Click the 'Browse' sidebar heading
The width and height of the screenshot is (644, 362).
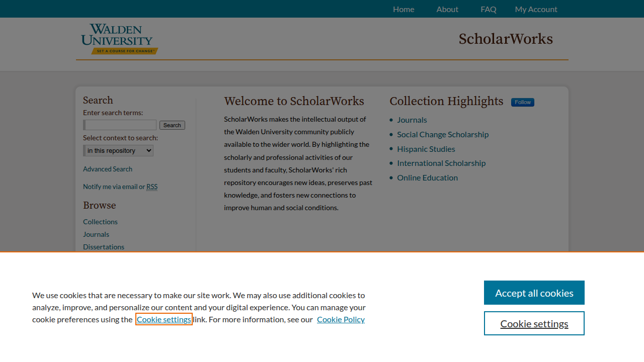[100, 205]
